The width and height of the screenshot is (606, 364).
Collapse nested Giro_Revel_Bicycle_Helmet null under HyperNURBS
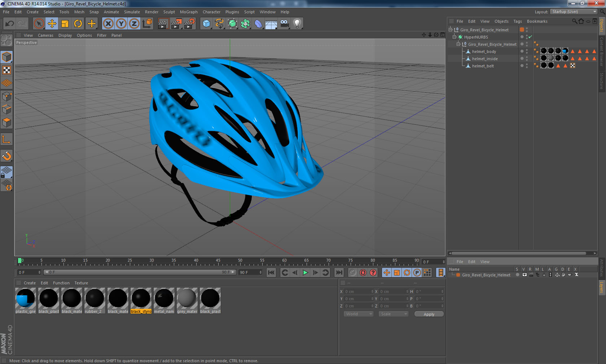(458, 44)
